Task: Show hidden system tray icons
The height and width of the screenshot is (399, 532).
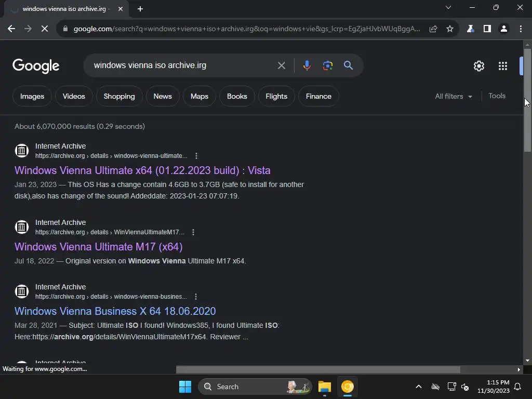Action: pos(419,387)
